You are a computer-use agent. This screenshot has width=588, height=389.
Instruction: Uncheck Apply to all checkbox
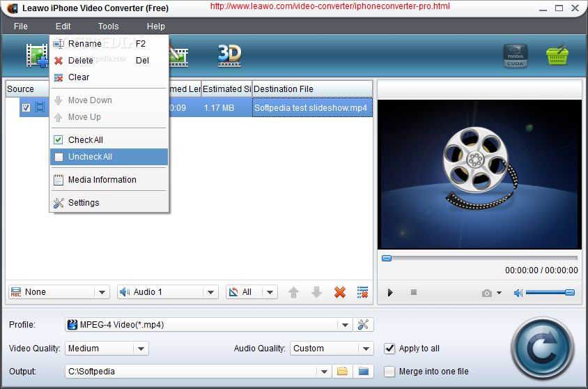pyautogui.click(x=389, y=349)
